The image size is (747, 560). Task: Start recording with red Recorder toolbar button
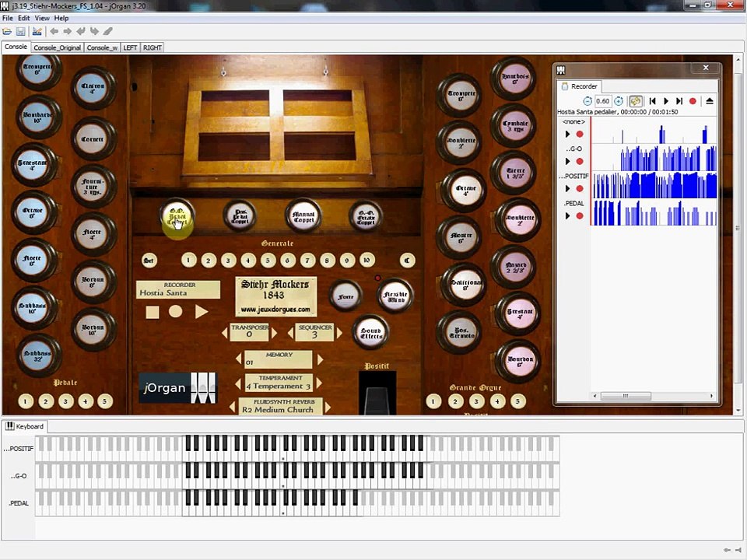[693, 101]
